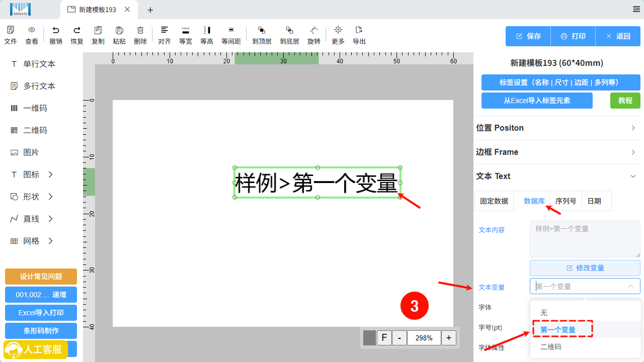Open the 文本变量 dropdown box

(585, 286)
